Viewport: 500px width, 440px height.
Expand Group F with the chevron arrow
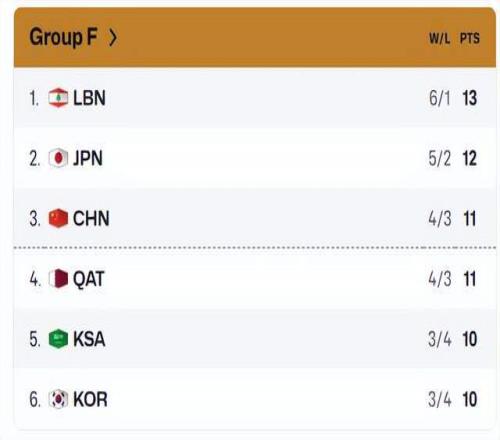click(x=113, y=37)
